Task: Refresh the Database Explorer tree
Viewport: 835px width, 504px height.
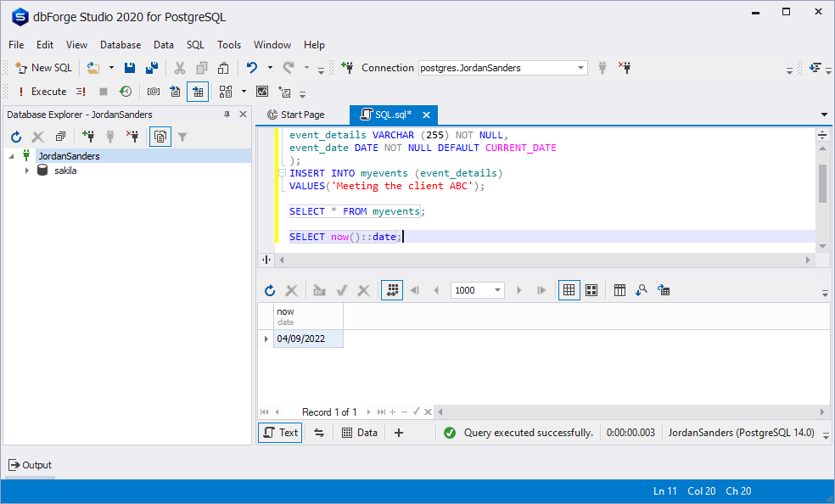Action: pyautogui.click(x=15, y=136)
